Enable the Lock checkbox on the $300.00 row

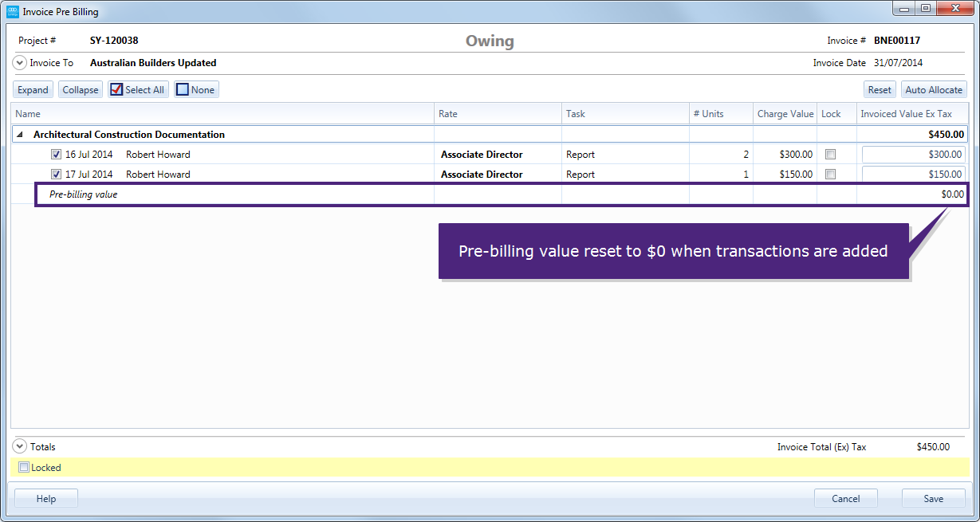831,154
